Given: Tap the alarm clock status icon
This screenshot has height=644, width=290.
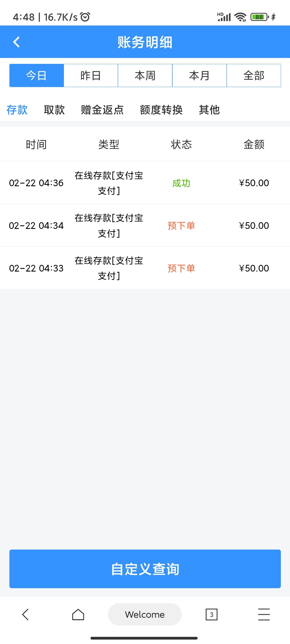Looking at the screenshot, I should tap(85, 17).
